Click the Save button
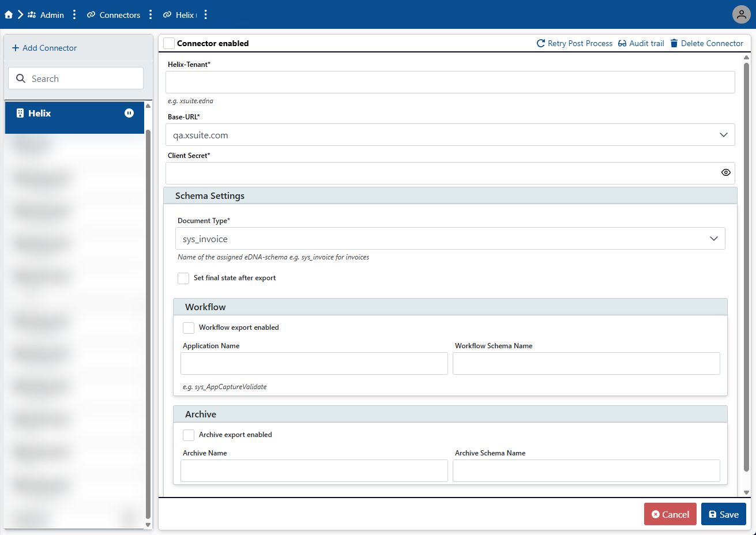 point(723,514)
